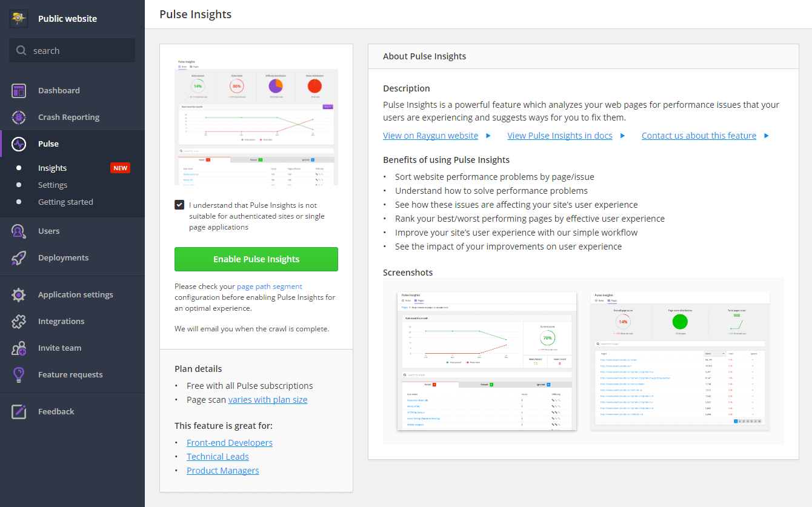Image resolution: width=812 pixels, height=507 pixels.
Task: Select Getting started in the sidebar
Action: (x=65, y=201)
